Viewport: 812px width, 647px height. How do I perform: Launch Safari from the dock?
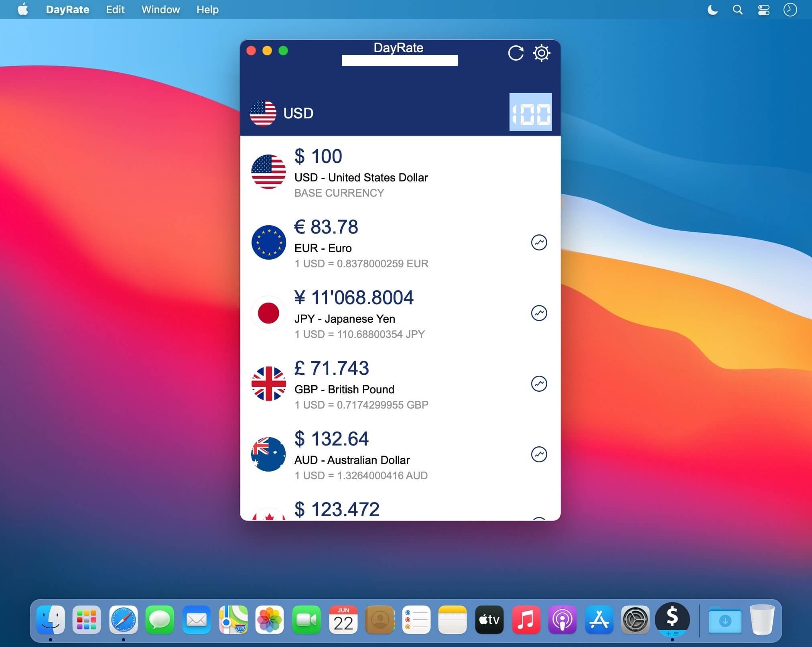[123, 620]
